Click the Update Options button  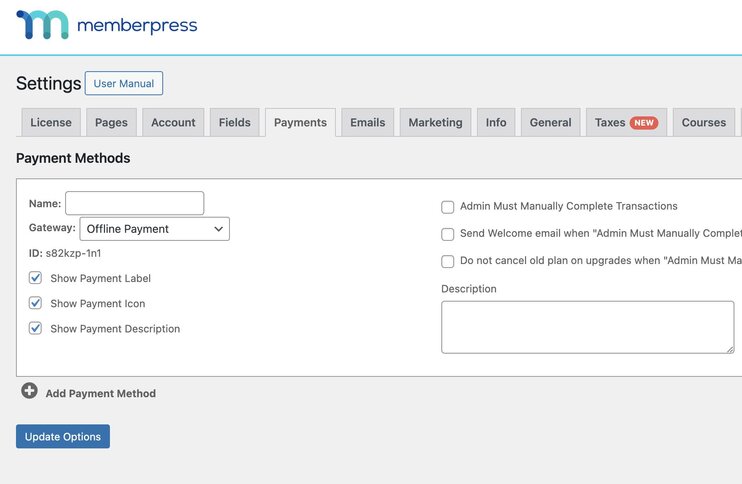point(63,437)
